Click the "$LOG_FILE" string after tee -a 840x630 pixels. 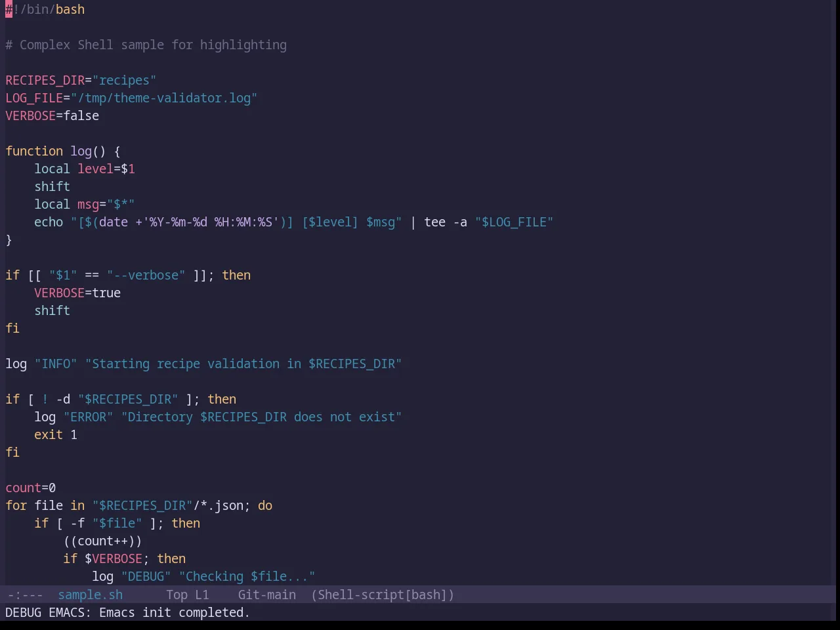click(514, 222)
